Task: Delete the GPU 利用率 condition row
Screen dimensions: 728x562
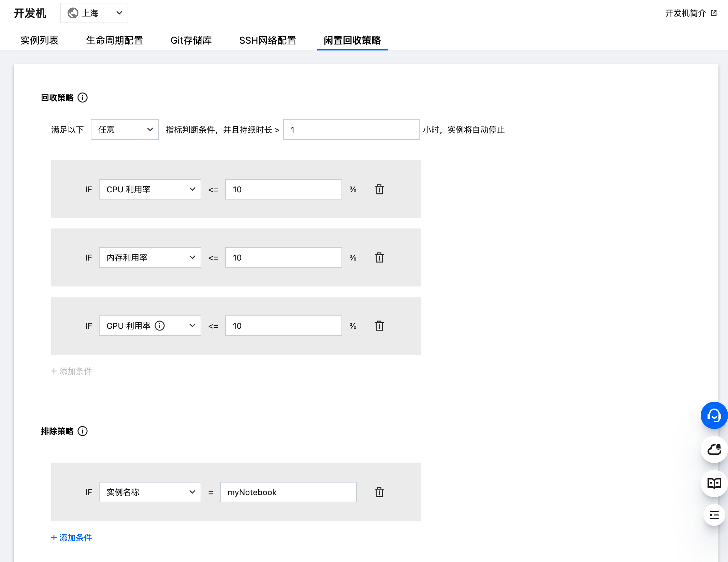Action: [379, 326]
